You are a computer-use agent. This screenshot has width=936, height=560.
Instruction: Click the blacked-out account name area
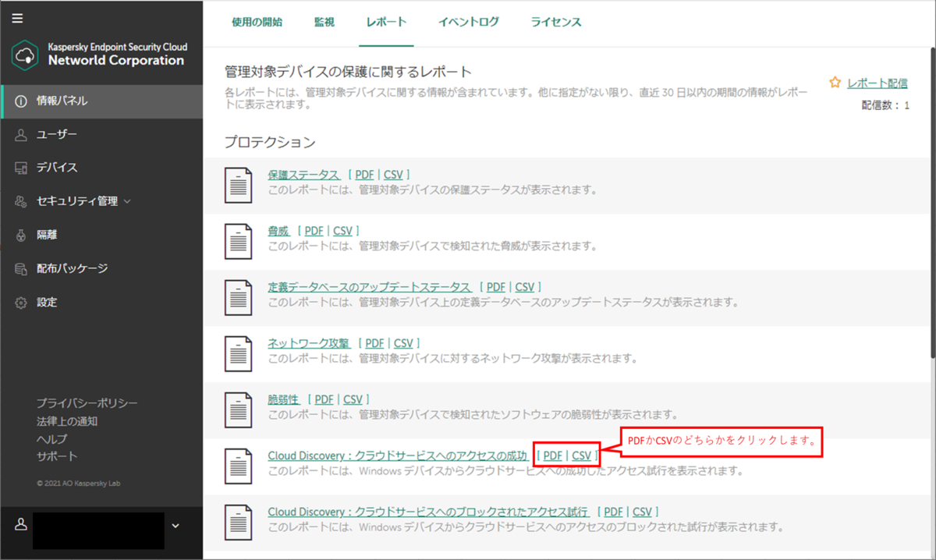[98, 530]
